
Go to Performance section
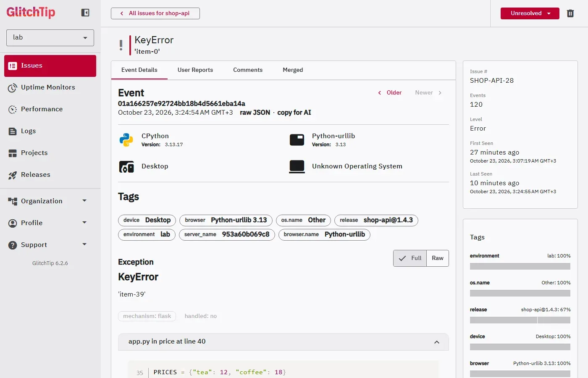pos(50,109)
